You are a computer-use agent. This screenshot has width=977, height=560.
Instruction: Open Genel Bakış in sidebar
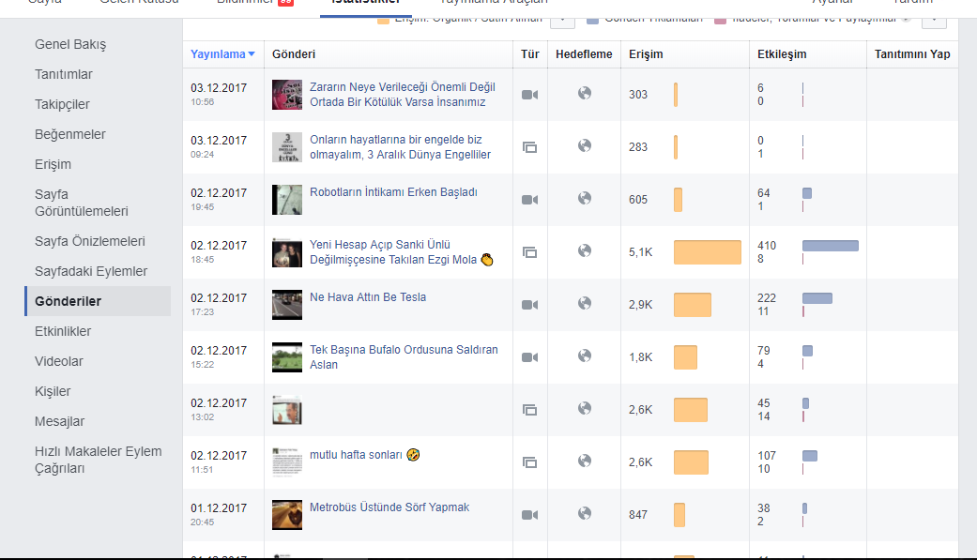(x=70, y=44)
